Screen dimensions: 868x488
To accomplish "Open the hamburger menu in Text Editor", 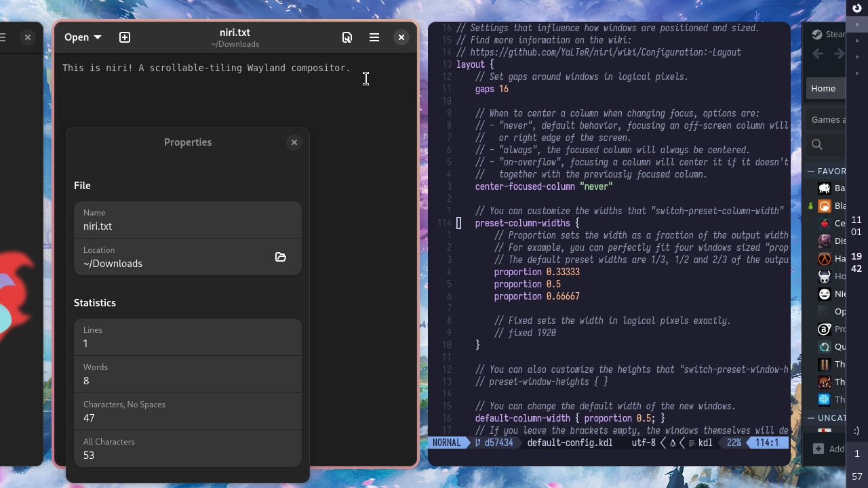I will click(x=374, y=37).
